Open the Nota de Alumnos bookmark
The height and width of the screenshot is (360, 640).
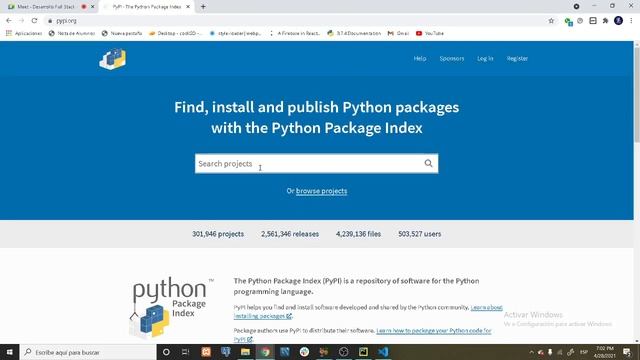tap(71, 33)
